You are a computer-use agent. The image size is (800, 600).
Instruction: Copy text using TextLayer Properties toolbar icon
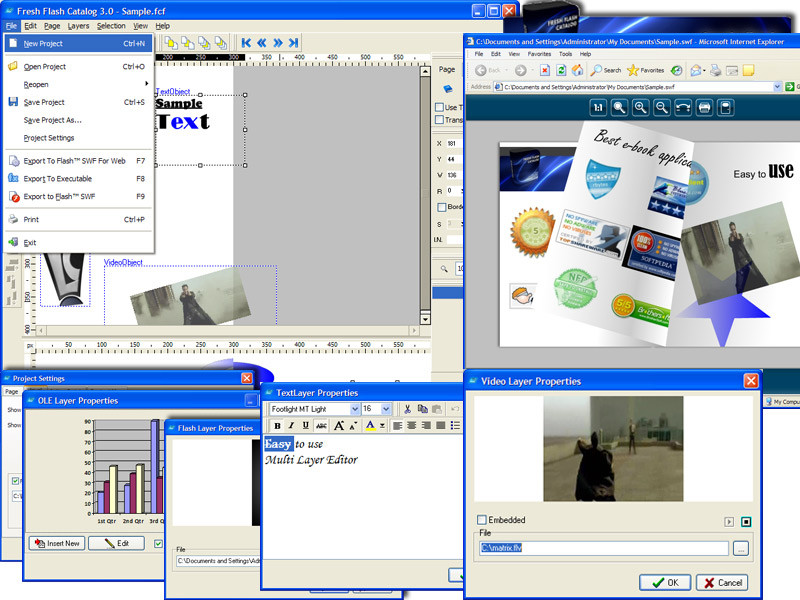point(422,409)
